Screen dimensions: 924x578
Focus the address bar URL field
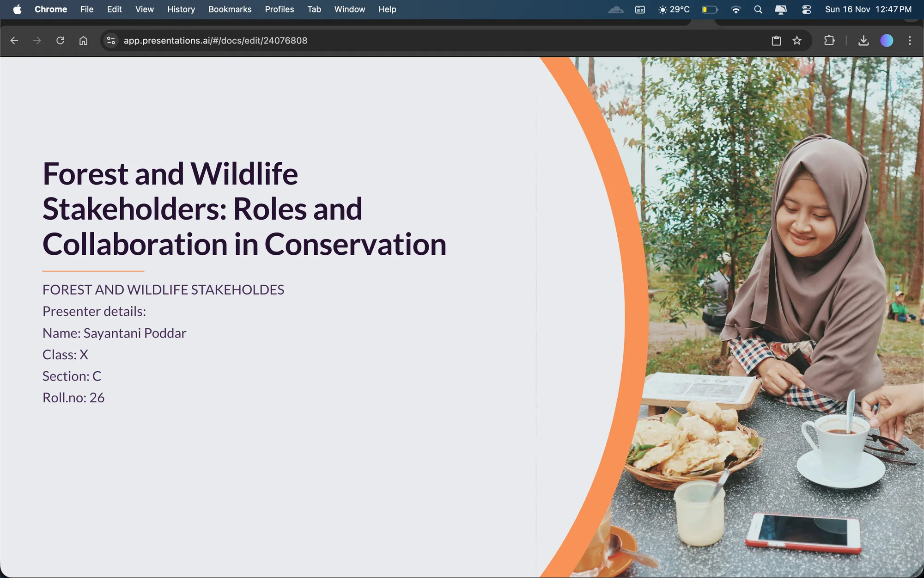coord(215,41)
